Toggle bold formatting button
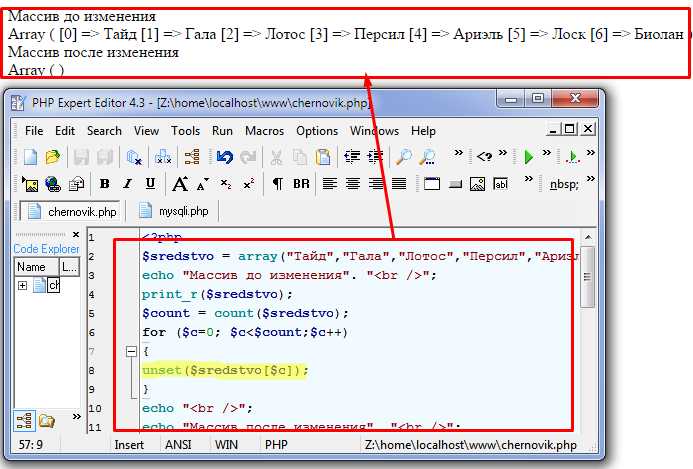The width and height of the screenshot is (693, 469). (x=104, y=184)
